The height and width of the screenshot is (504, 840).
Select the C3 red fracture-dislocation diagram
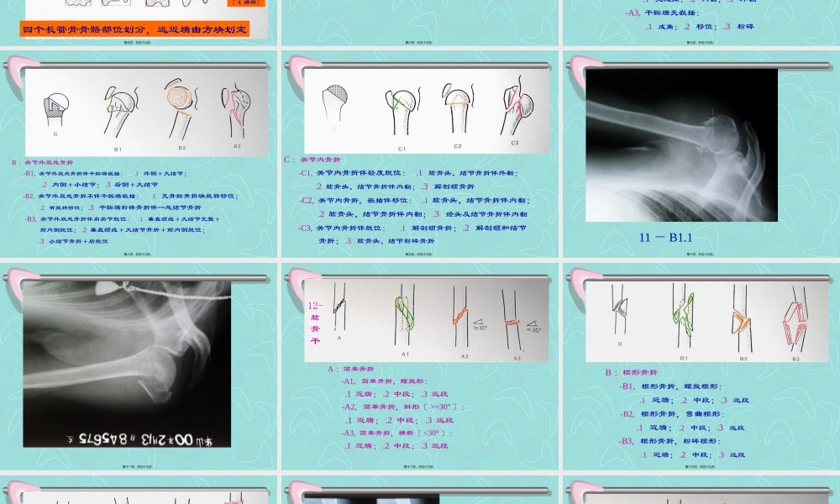pyautogui.click(x=514, y=111)
